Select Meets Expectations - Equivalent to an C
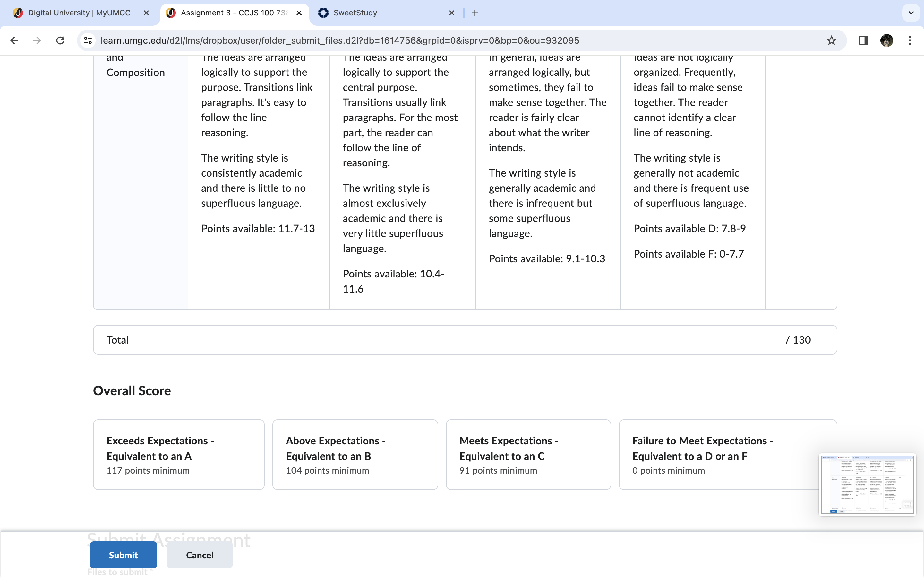 tap(528, 454)
